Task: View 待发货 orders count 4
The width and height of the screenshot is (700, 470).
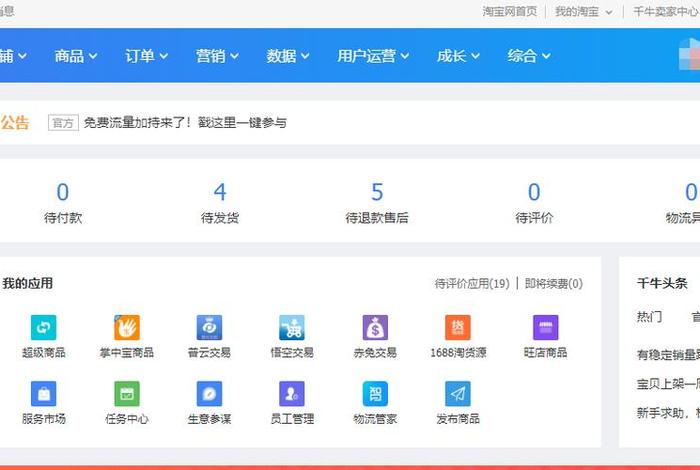Action: 220,203
